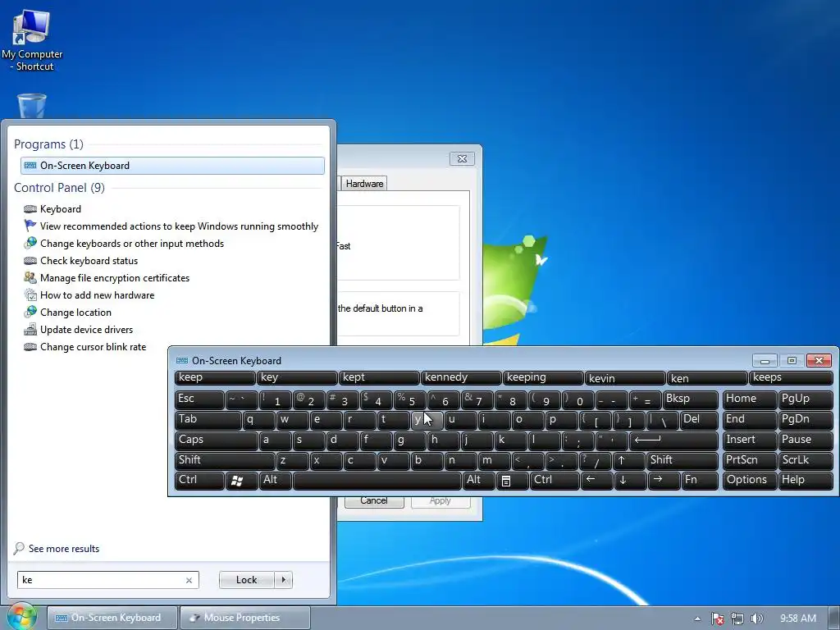Click the up arrow key
The width and height of the screenshot is (840, 630).
coord(628,460)
